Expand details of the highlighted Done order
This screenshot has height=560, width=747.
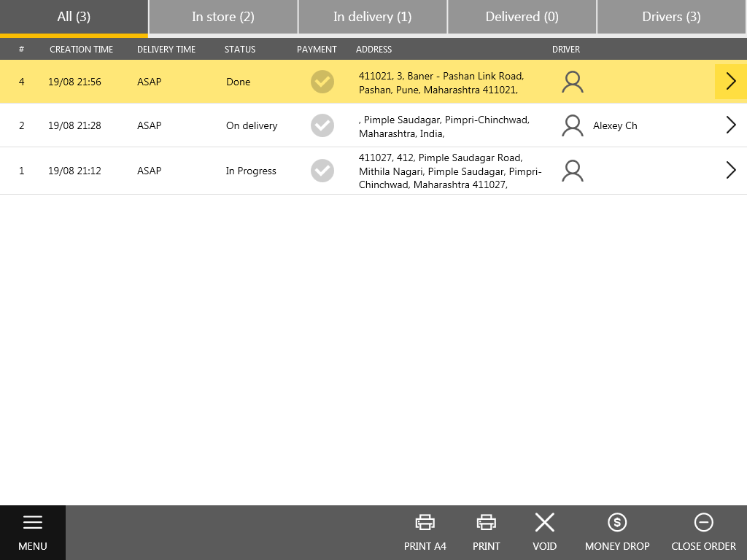coord(731,82)
